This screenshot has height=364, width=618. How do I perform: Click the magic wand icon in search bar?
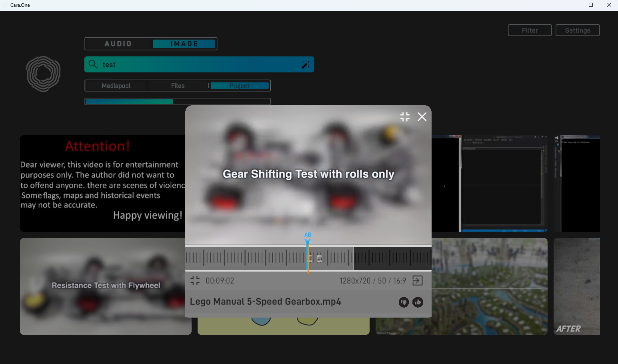pyautogui.click(x=305, y=65)
